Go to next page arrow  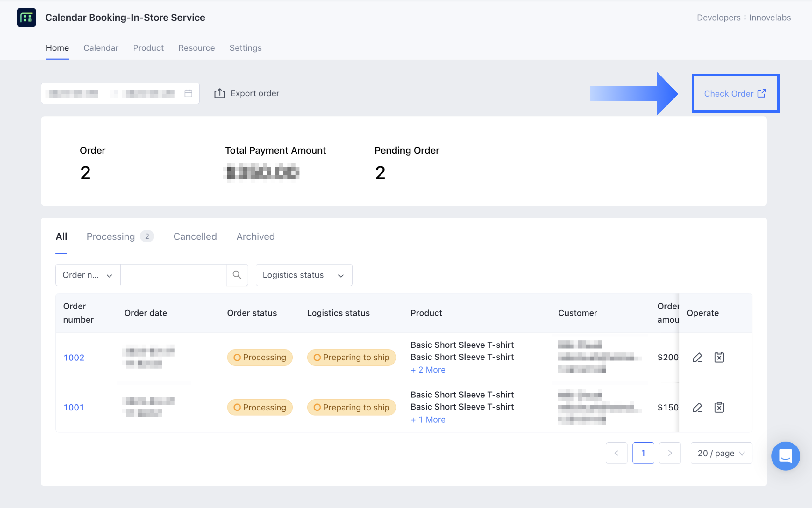point(670,453)
